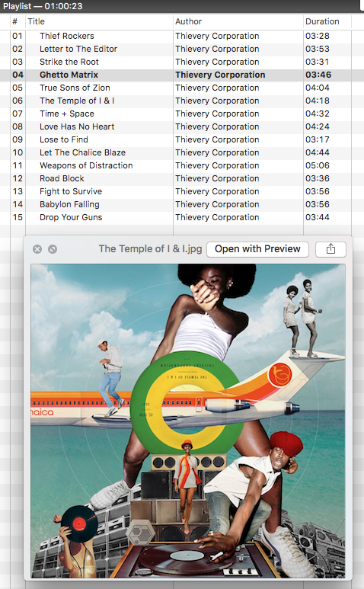Viewport: 364px width, 589px height.
Task: Click the share icon in Quick Look panel
Action: 330,249
